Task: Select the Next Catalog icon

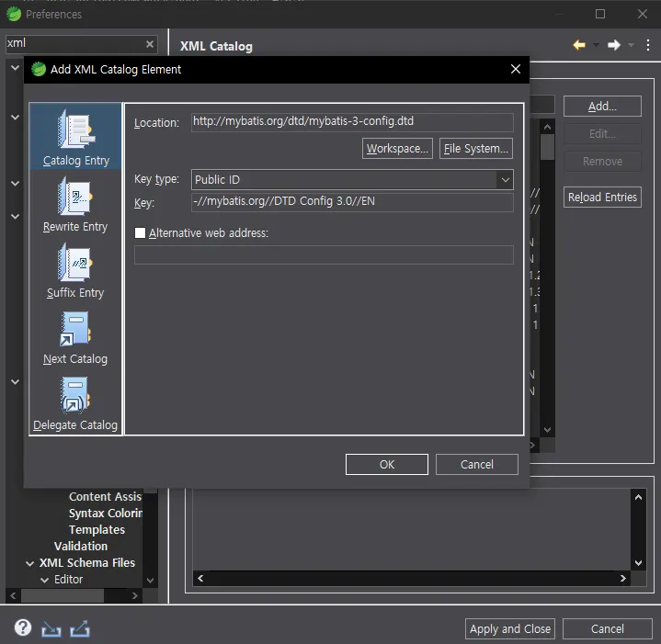Action: click(x=75, y=329)
